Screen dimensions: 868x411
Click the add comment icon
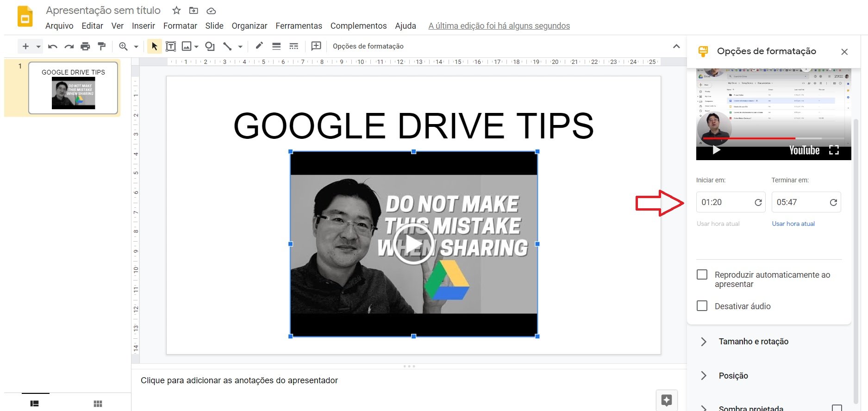[x=316, y=46]
